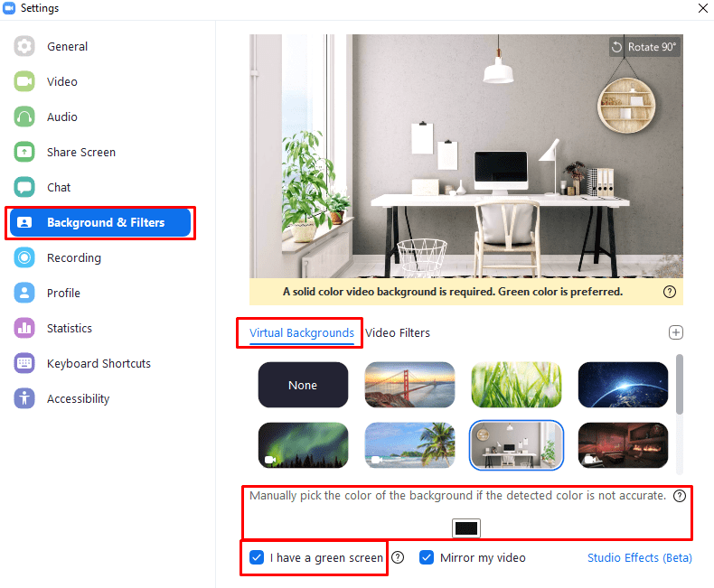Switch to the Video Filters tab
The width and height of the screenshot is (714, 588).
pyautogui.click(x=398, y=332)
